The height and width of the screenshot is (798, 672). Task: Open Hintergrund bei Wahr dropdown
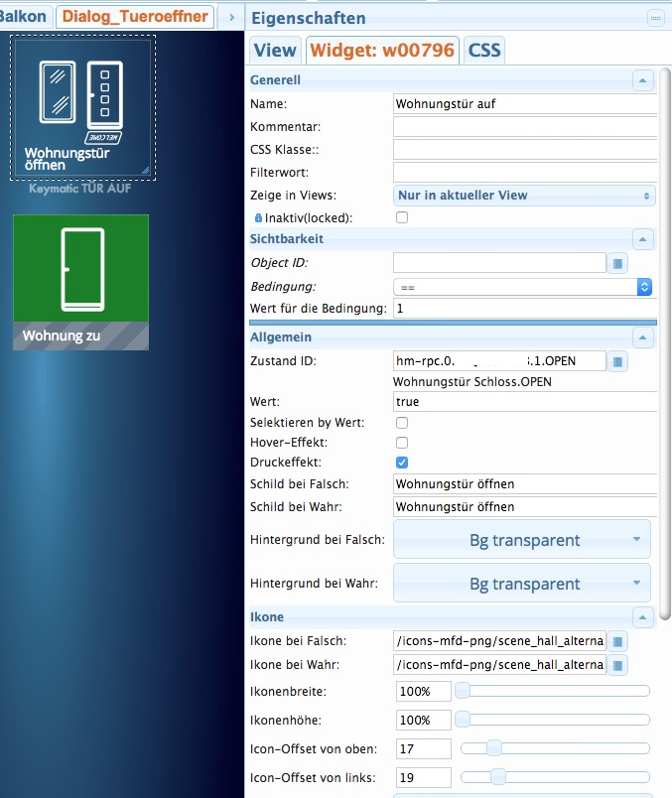tap(522, 584)
